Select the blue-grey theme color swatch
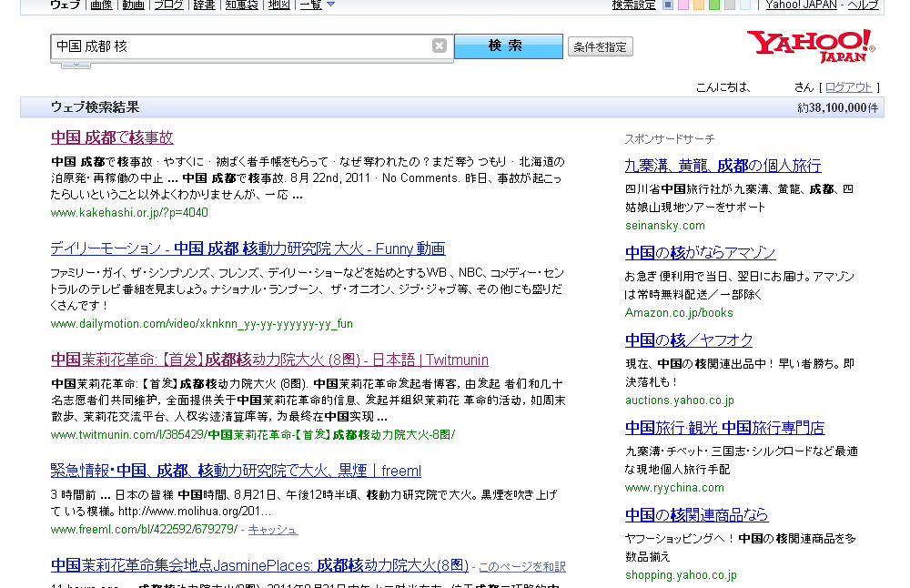Viewport: 910px width, 588px height. click(x=668, y=5)
